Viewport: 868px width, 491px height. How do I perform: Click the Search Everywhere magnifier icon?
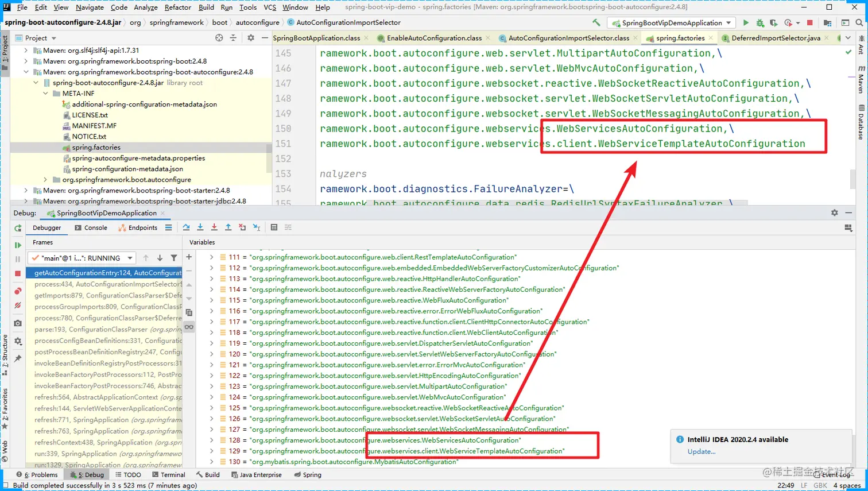coord(859,23)
